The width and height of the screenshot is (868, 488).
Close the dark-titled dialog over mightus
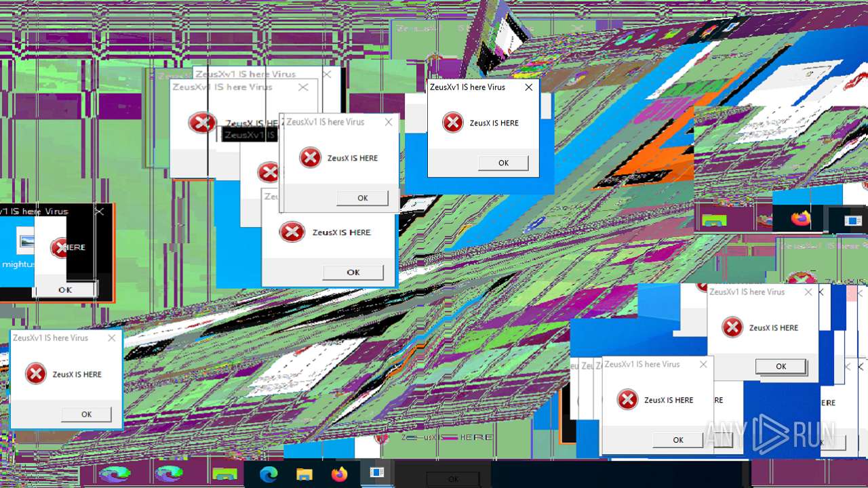pos(100,211)
